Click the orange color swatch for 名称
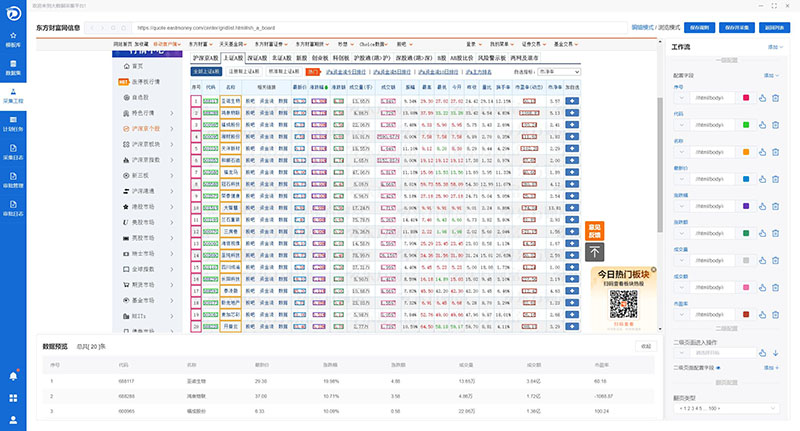 click(746, 151)
